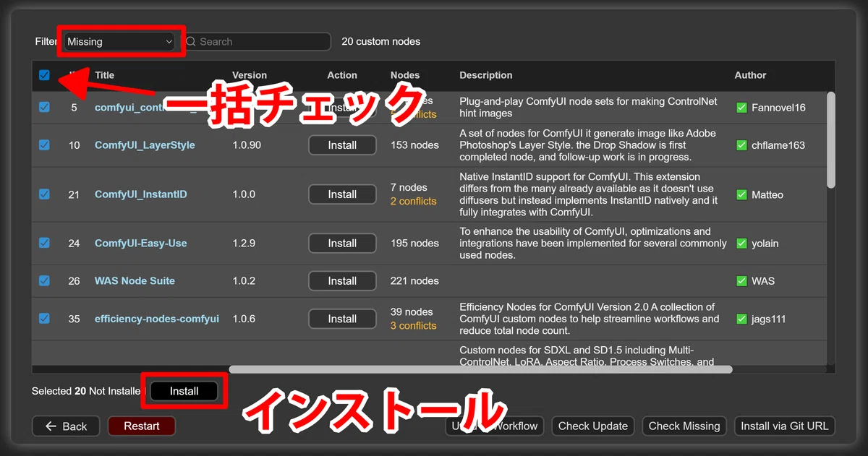Sort by the Version column header
The height and width of the screenshot is (456, 868).
[250, 75]
